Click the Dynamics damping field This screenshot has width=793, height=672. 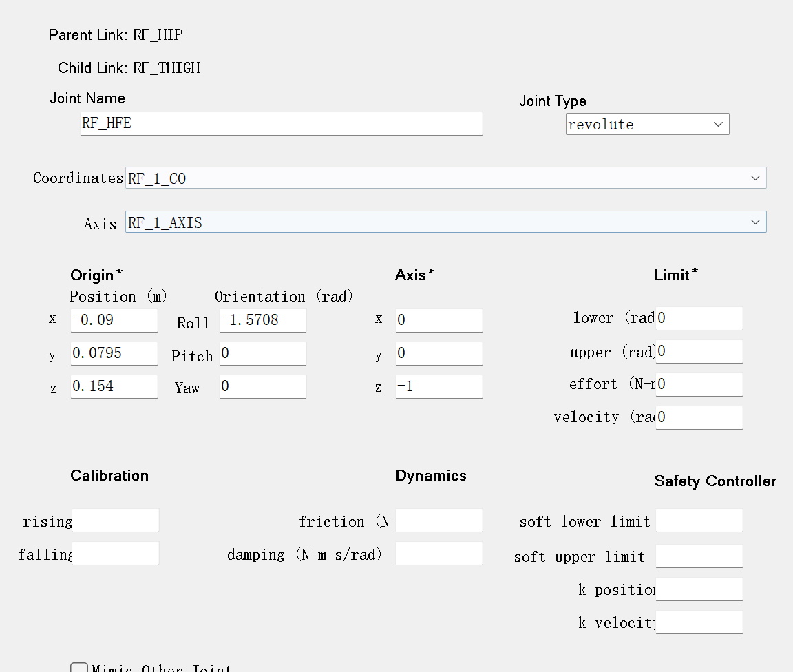(439, 553)
